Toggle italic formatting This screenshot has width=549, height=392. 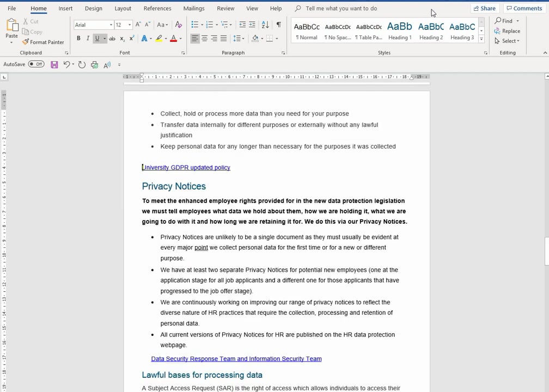click(x=87, y=39)
